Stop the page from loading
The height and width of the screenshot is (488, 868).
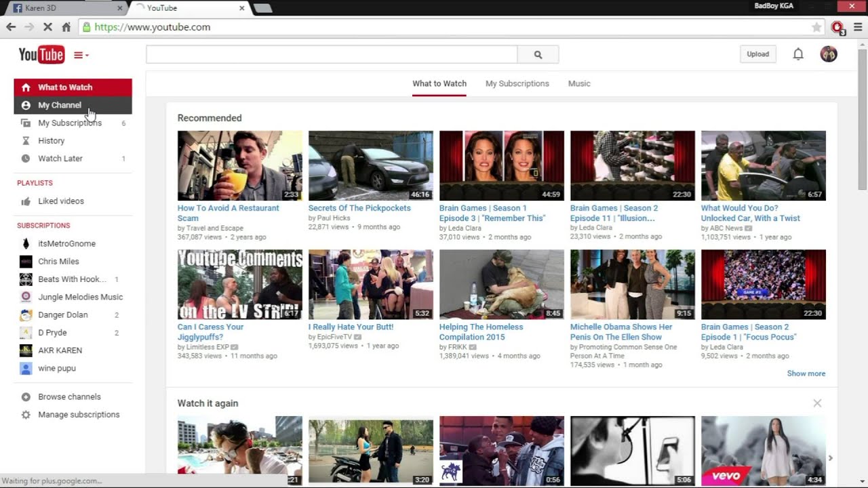point(47,27)
